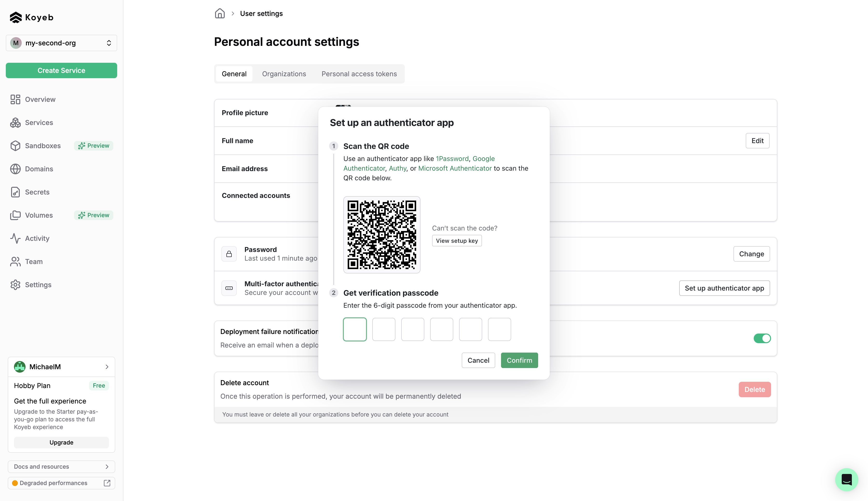The image size is (868, 501).
Task: Disable deployment failure notification toggle
Action: 762,338
